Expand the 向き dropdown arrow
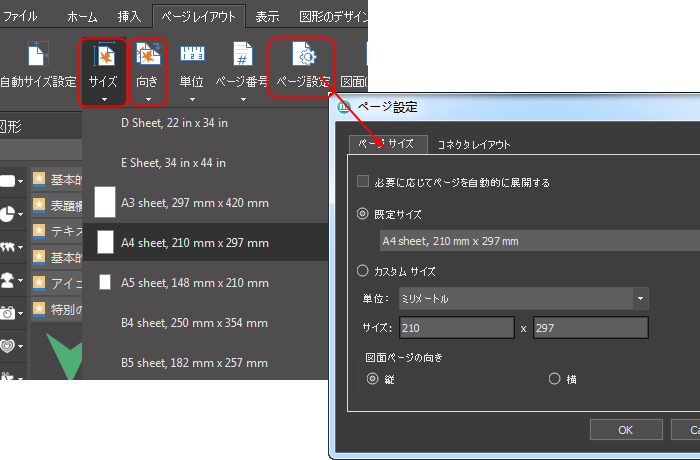 point(148,100)
